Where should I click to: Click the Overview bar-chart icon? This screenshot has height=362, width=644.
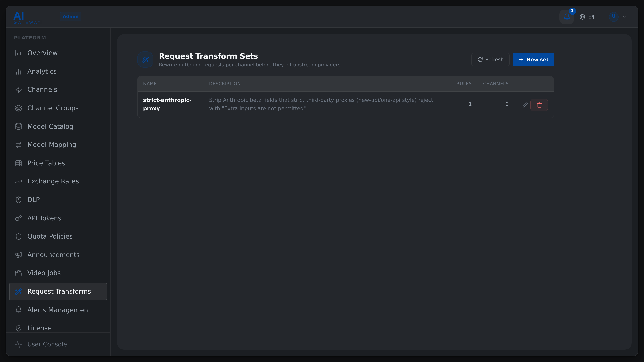[x=19, y=53]
